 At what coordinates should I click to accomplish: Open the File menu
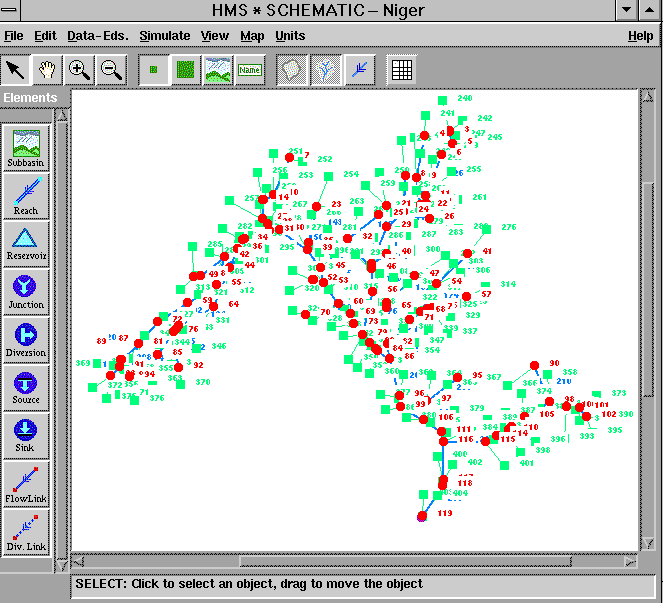point(14,36)
